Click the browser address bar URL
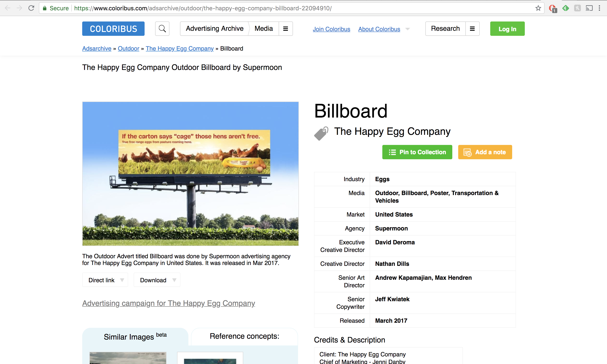The image size is (607, 364). 203,8
